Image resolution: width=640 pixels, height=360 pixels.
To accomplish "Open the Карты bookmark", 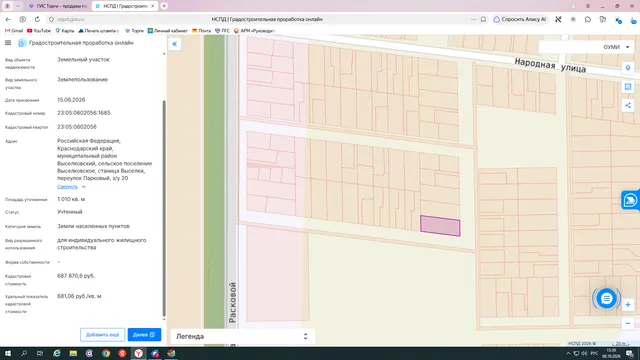I will point(65,31).
